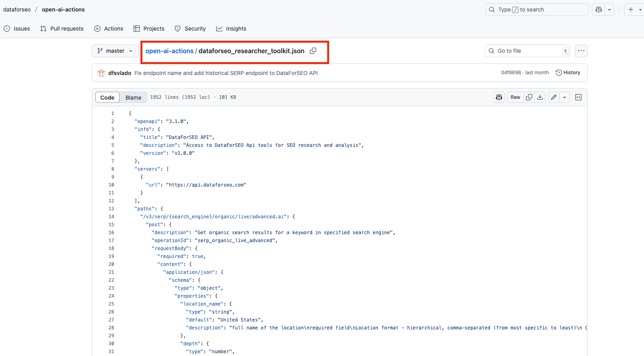Screen dimensions: 644x356
Task: Copy file path icon next to filename
Action: [x=313, y=51]
